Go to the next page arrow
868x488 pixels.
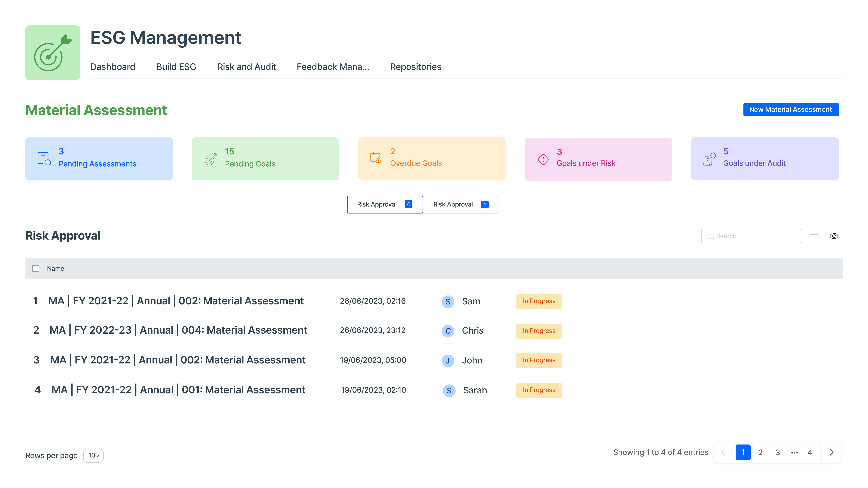(x=831, y=452)
